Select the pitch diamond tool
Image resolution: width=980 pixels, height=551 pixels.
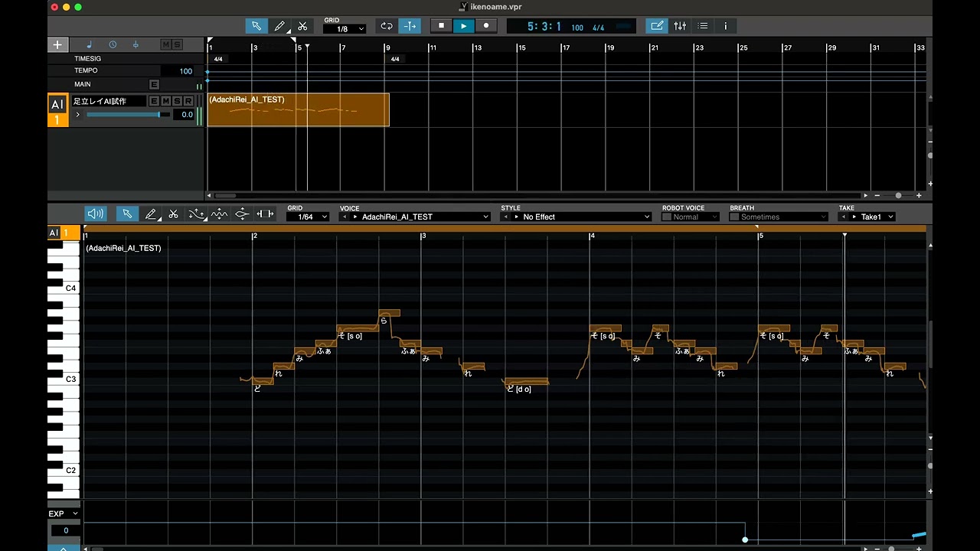242,214
